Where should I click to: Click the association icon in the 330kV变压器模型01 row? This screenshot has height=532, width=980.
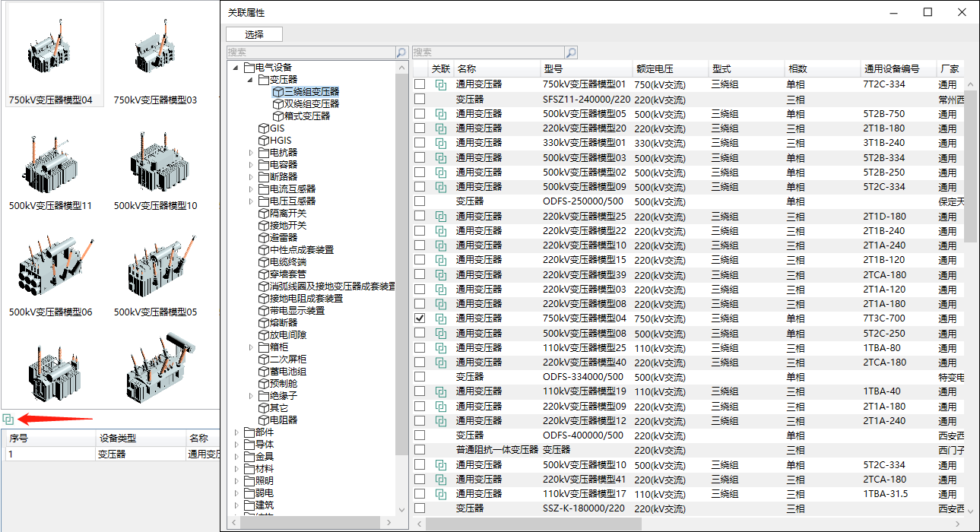[440, 143]
